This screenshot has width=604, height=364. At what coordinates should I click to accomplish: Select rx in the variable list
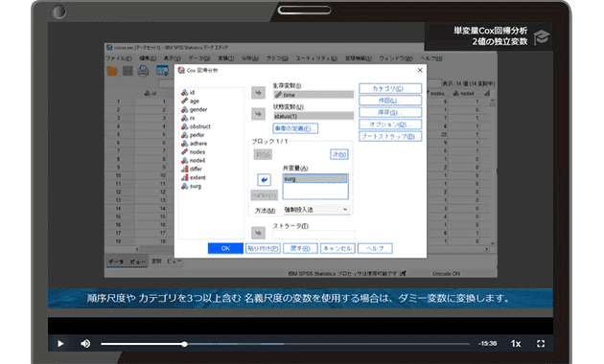[x=192, y=118]
